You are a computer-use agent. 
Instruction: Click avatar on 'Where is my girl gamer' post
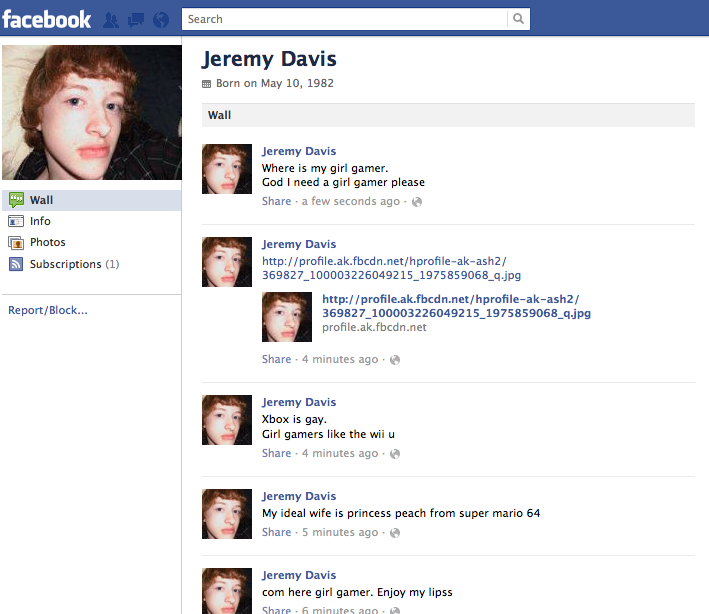(227, 169)
